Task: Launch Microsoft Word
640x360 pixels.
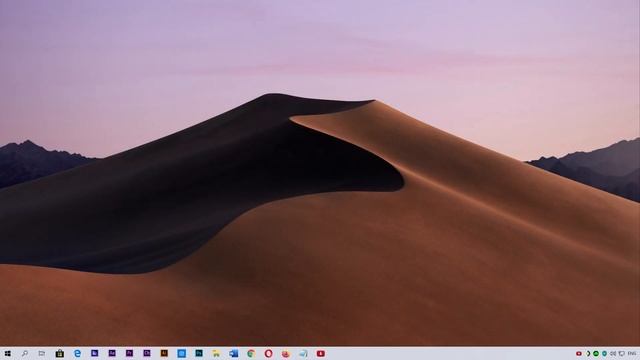Action: 233,353
